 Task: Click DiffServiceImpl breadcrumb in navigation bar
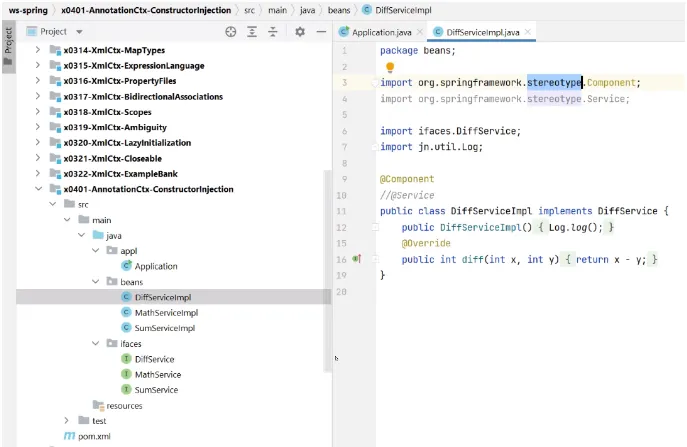(x=397, y=10)
